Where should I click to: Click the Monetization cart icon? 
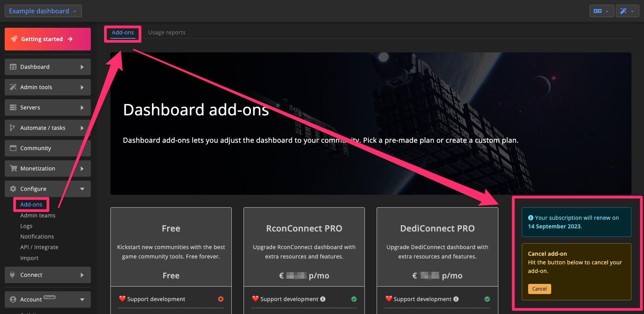pyautogui.click(x=13, y=169)
